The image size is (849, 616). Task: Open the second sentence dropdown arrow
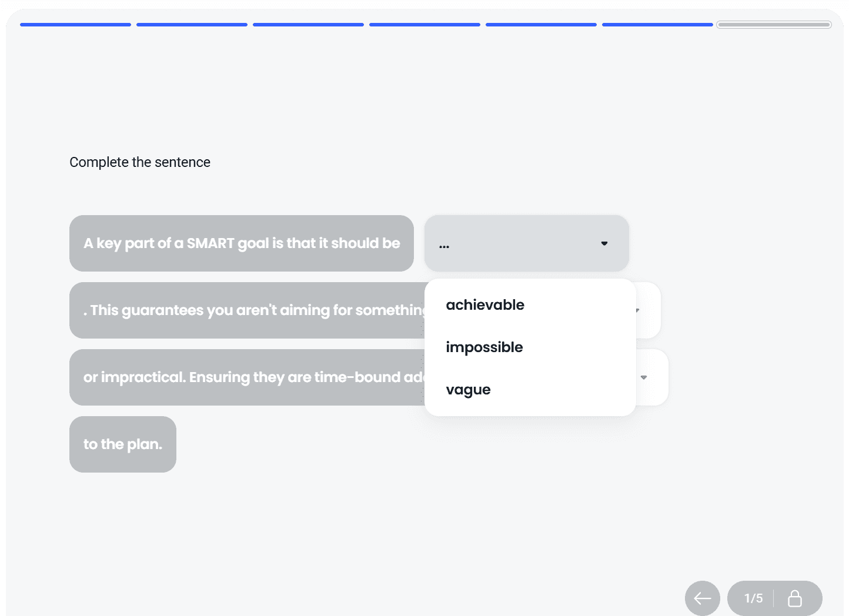[x=638, y=310]
